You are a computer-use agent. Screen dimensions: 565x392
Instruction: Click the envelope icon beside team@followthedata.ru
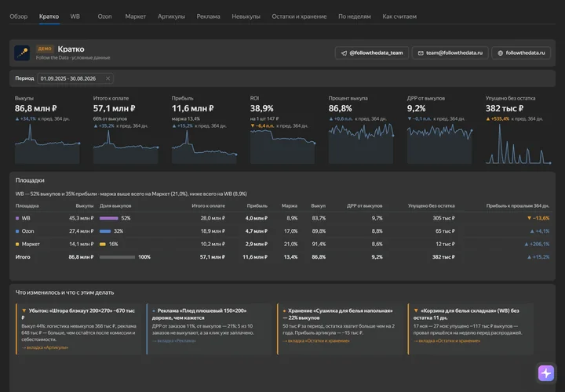click(421, 53)
